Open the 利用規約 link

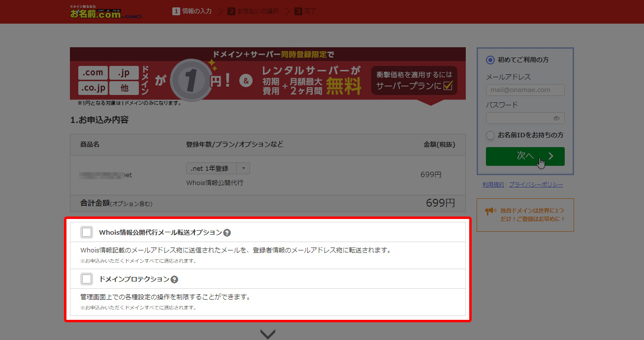pos(493,185)
